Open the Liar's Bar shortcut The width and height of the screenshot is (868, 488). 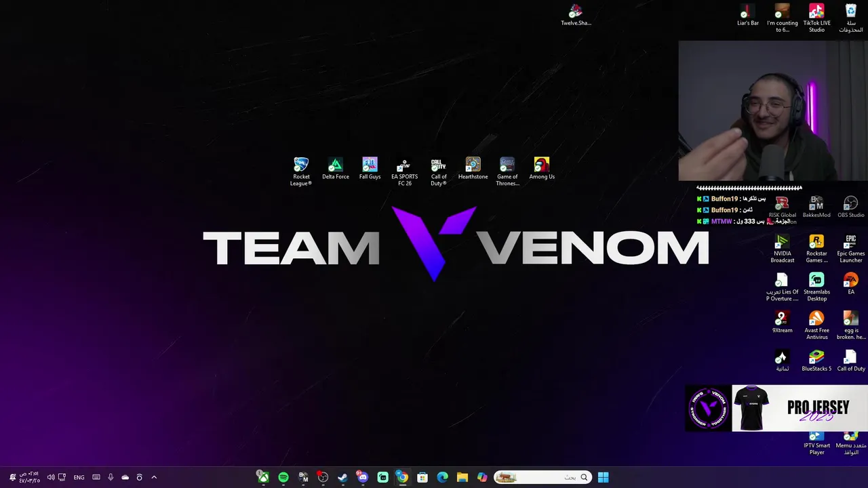(748, 15)
